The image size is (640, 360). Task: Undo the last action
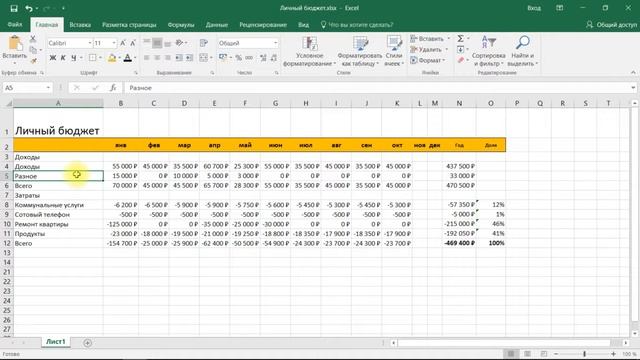[29, 8]
